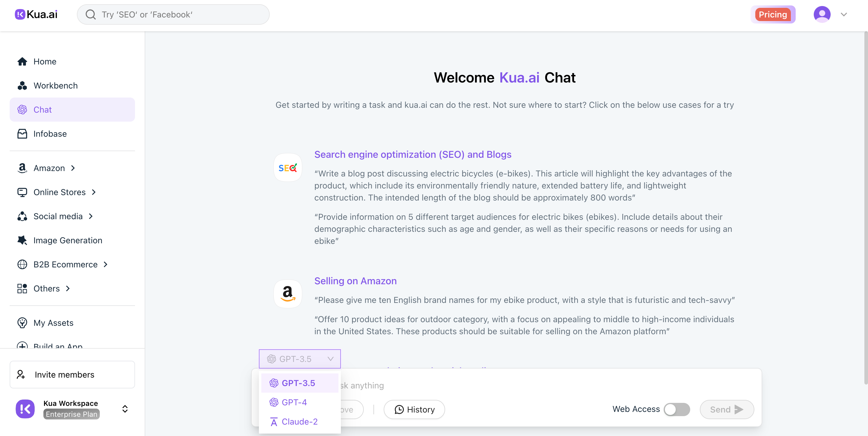Click the Pricing button
The height and width of the screenshot is (436, 868).
tap(773, 14)
